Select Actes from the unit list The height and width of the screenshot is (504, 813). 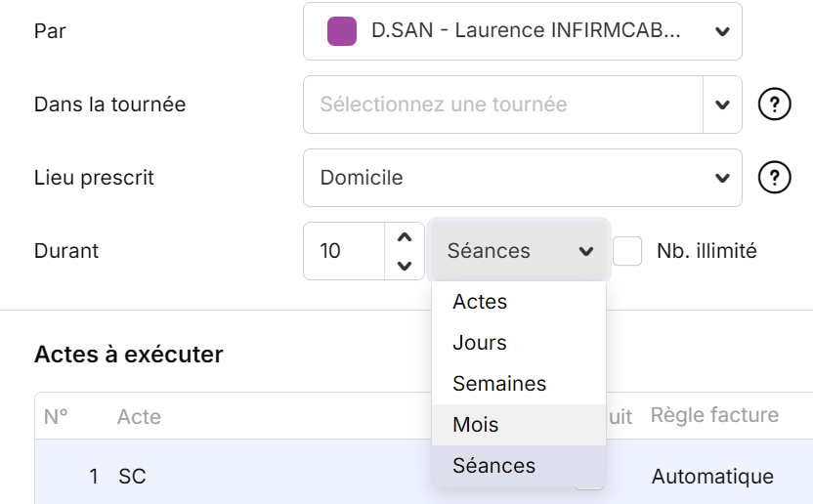pyautogui.click(x=480, y=302)
